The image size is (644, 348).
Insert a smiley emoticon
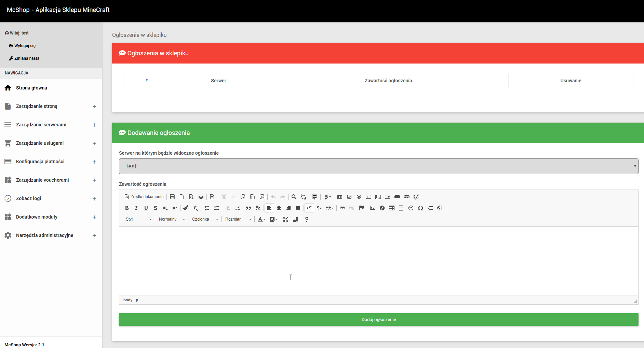411,208
